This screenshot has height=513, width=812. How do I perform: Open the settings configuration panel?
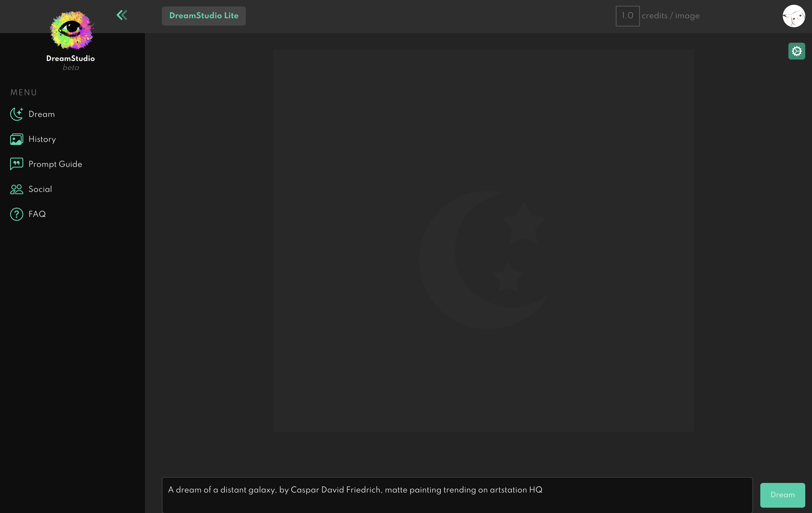point(797,51)
